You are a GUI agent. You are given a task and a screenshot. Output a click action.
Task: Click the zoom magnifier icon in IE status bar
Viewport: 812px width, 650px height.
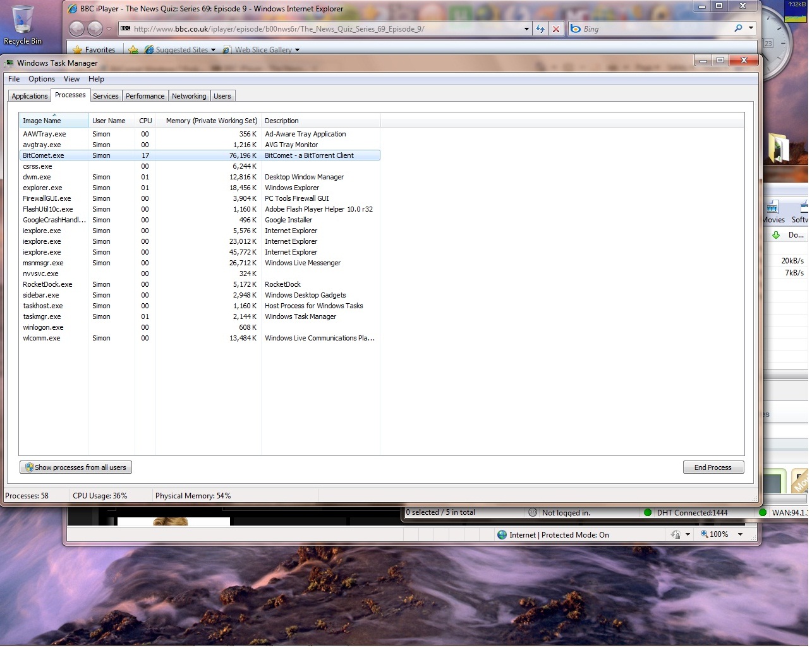tap(704, 535)
